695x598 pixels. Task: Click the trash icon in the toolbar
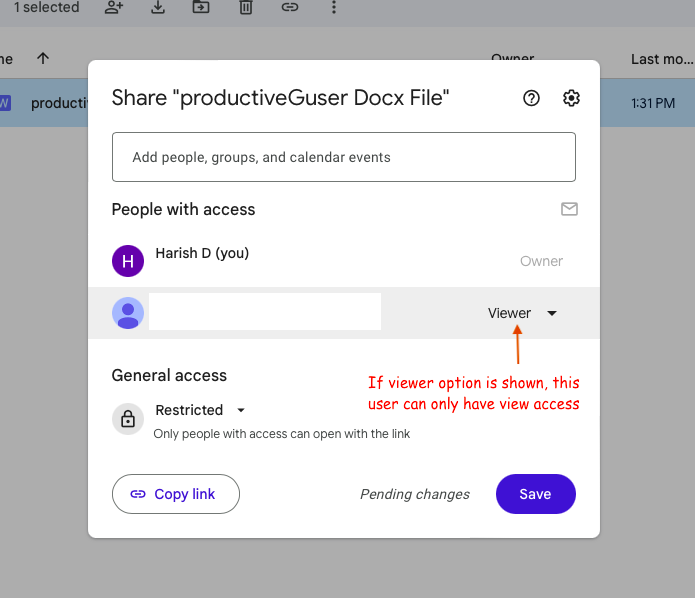(x=246, y=8)
